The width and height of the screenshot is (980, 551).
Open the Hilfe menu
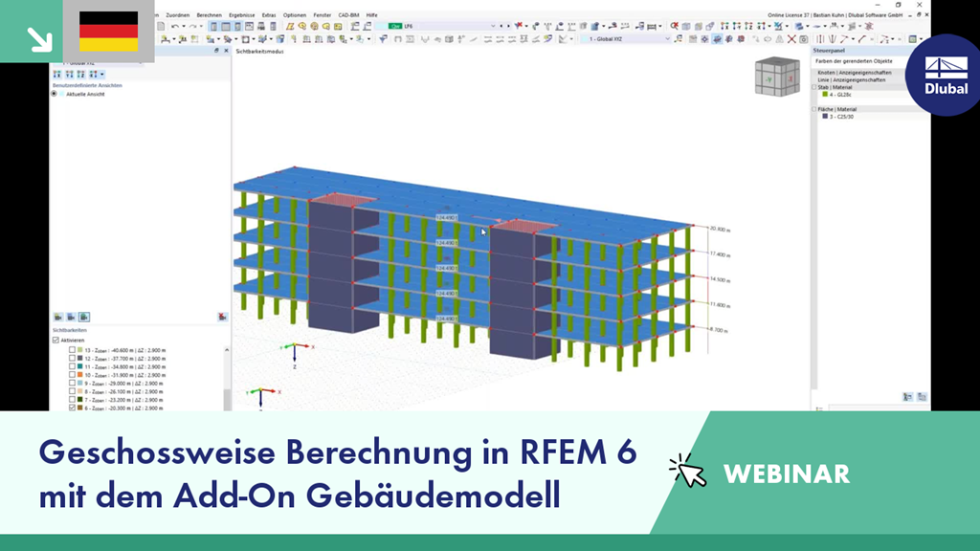coord(372,15)
